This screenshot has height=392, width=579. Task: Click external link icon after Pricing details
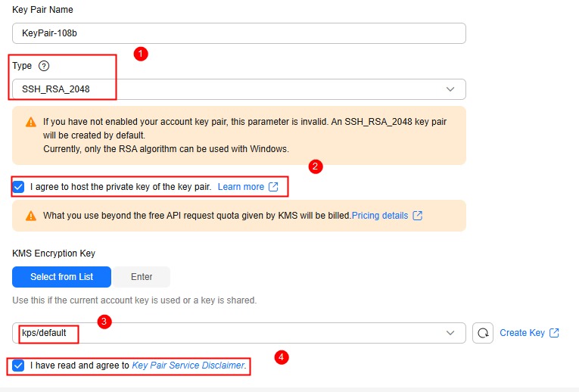(417, 216)
